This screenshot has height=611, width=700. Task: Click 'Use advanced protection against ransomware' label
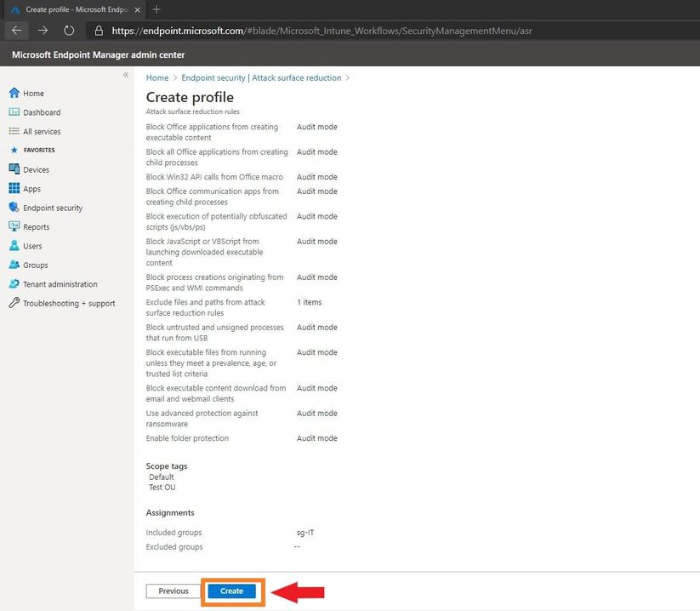click(202, 419)
